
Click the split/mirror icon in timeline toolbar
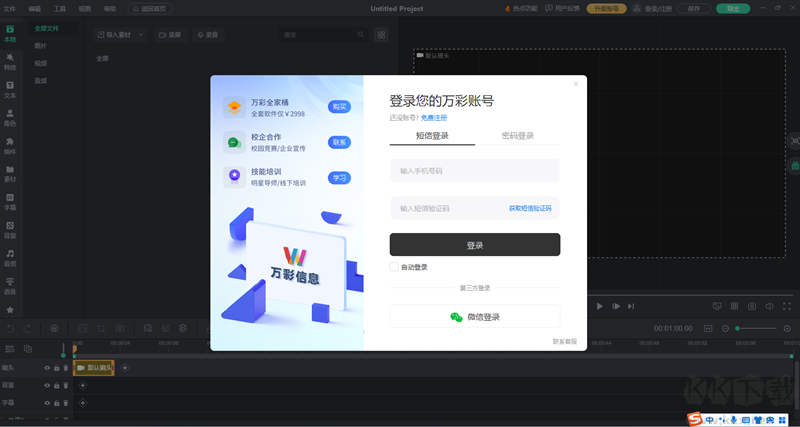[x=119, y=329]
